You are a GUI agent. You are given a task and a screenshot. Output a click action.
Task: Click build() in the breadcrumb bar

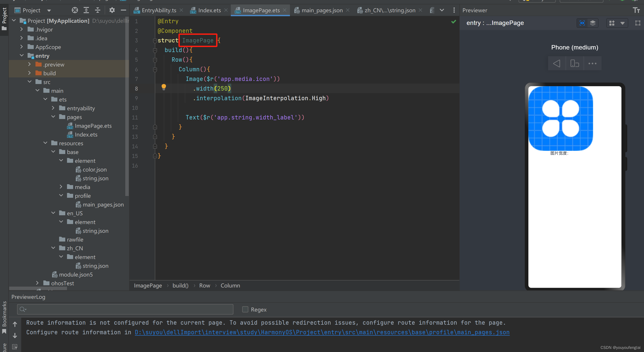180,285
